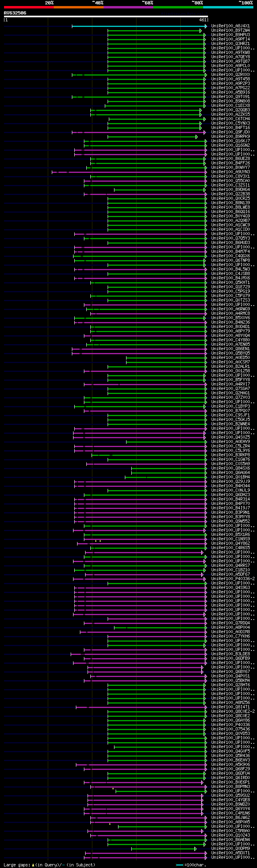Open the UniRef100_B8N139 entry
The width and height of the screenshot is (257, 868).
[230, 203]
